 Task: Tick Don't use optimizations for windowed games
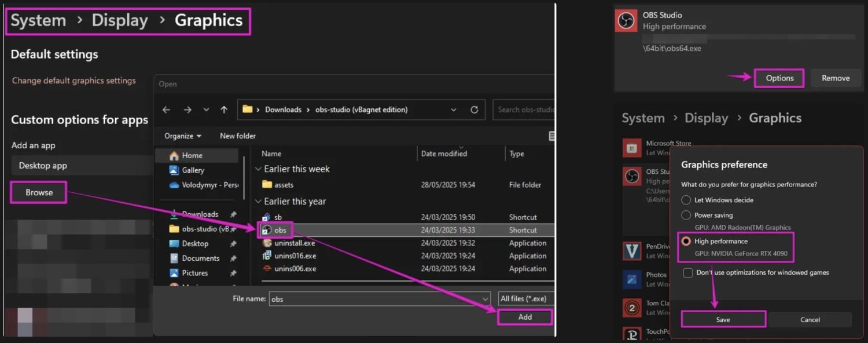click(x=687, y=272)
